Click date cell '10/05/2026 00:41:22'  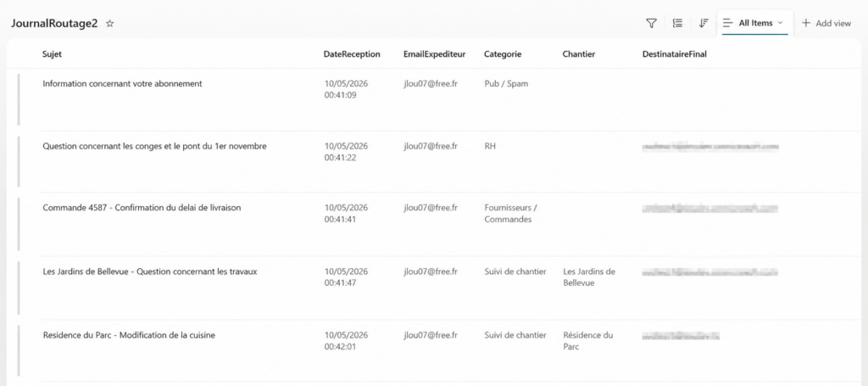click(346, 153)
